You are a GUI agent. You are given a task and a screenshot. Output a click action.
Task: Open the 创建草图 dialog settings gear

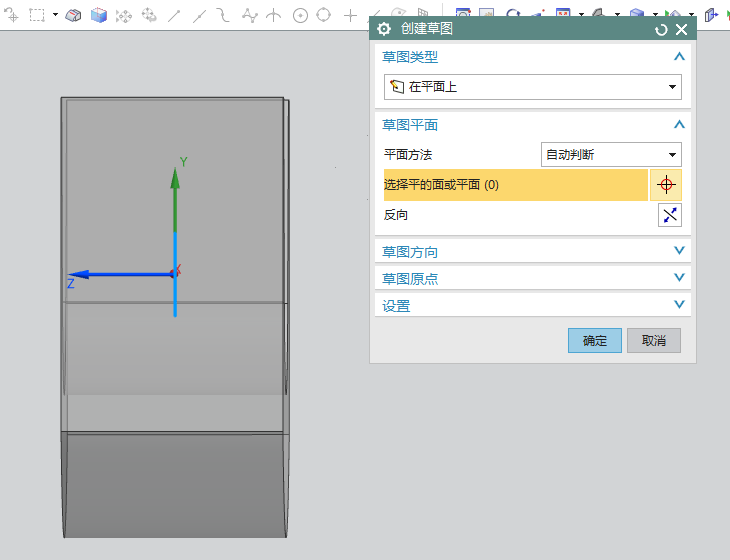(384, 30)
